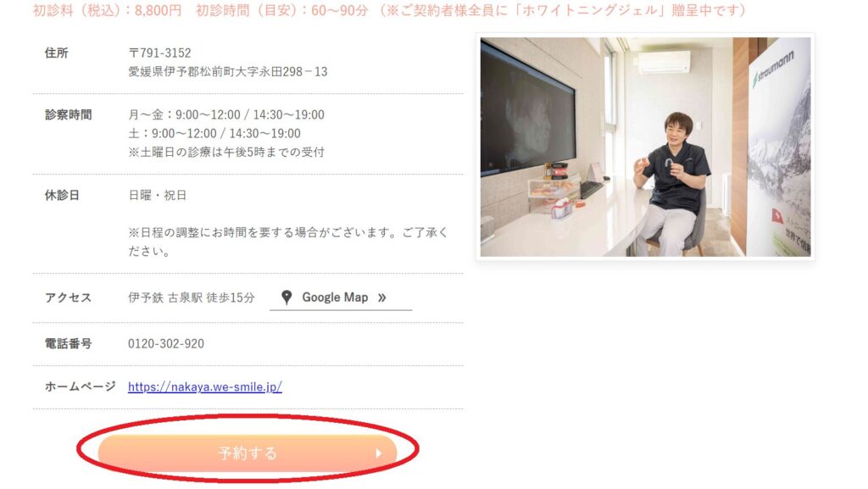Open the nakaya.we-smile.jp homepage link

[x=205, y=386]
